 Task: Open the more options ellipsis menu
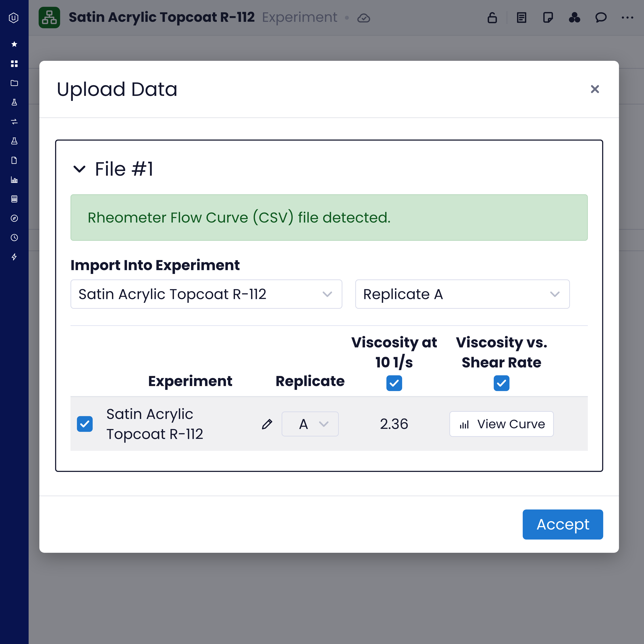627,18
